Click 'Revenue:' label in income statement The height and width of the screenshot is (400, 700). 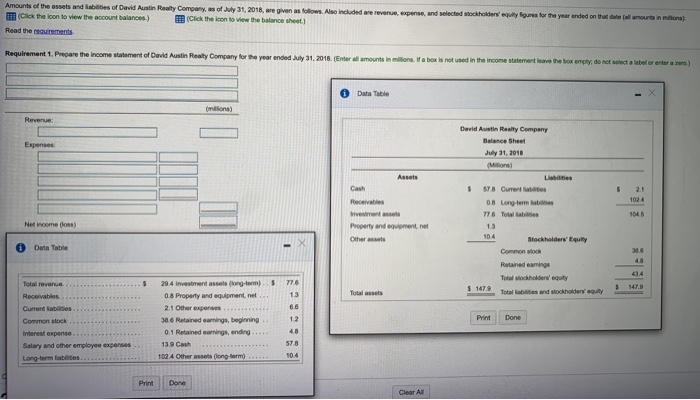pos(38,120)
